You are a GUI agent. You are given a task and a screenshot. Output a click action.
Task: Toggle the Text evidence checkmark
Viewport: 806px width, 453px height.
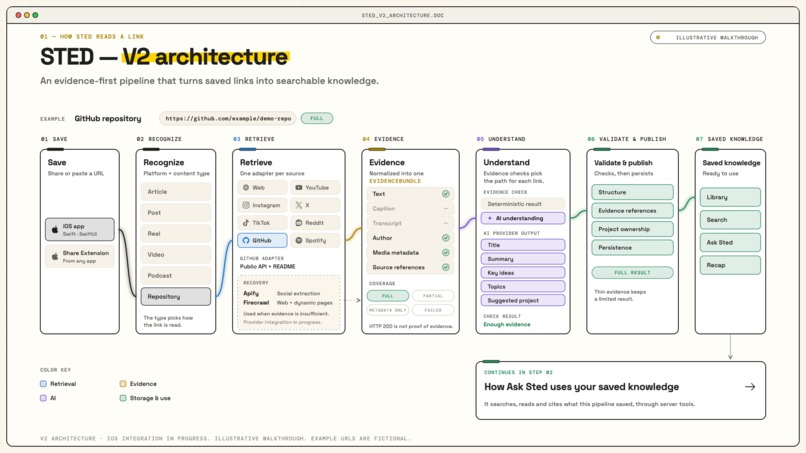(446, 194)
